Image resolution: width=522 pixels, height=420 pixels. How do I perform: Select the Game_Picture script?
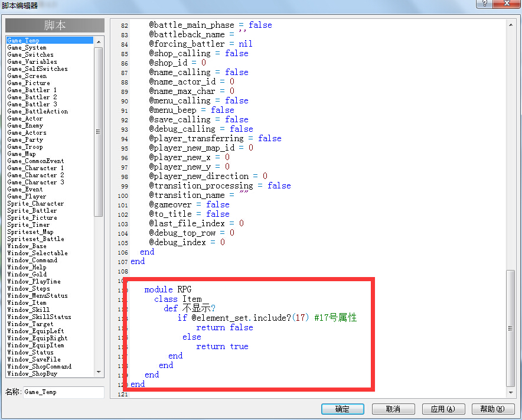[x=28, y=83]
